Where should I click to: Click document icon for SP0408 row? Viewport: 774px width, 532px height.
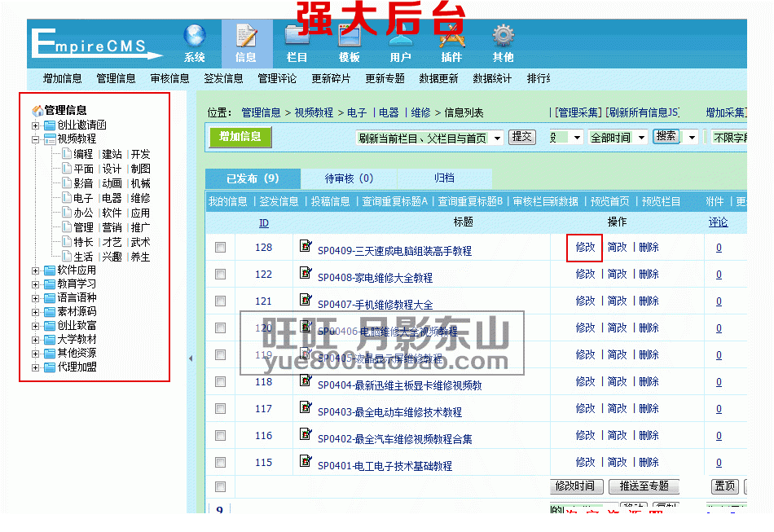306,272
